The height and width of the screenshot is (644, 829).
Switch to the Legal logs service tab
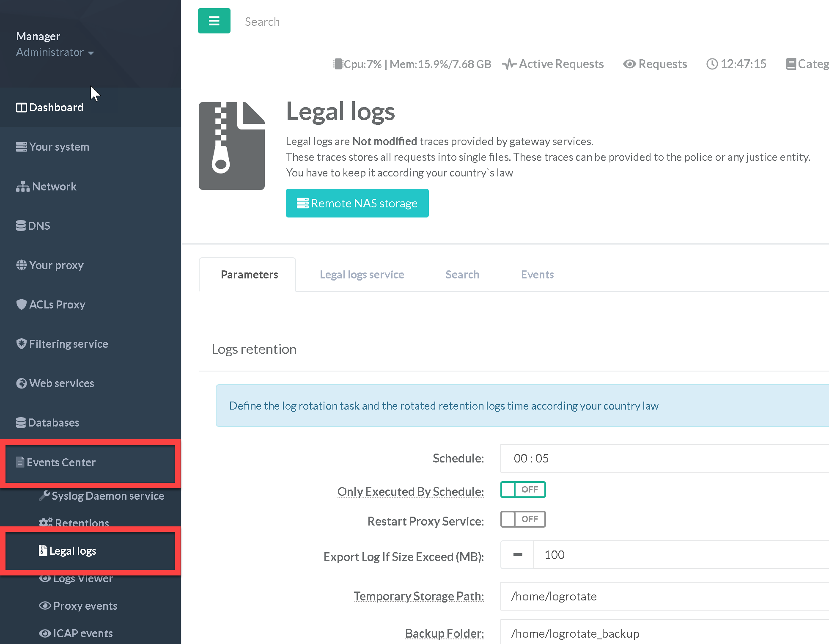[x=362, y=275]
